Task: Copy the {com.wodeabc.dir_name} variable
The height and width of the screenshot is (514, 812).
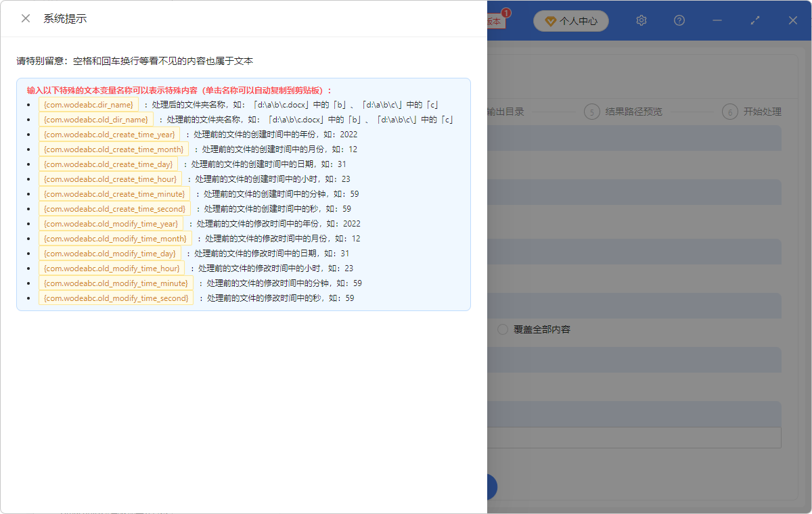Action: click(89, 105)
